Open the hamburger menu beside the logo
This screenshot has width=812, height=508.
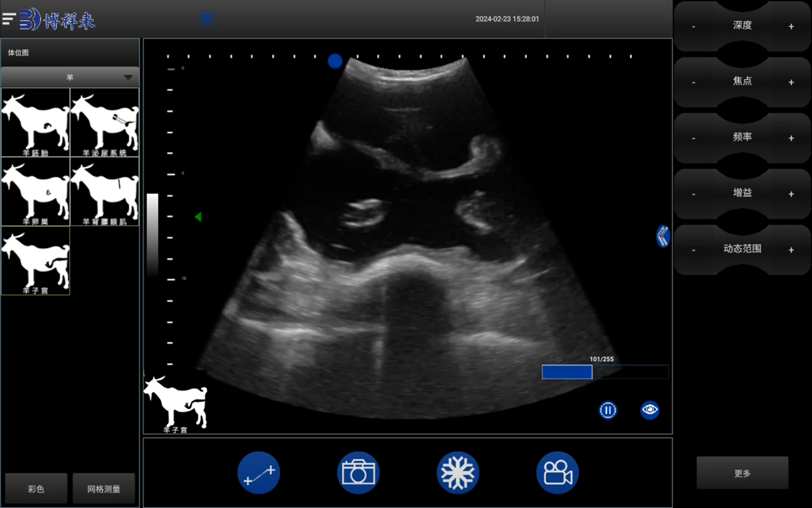click(9, 19)
